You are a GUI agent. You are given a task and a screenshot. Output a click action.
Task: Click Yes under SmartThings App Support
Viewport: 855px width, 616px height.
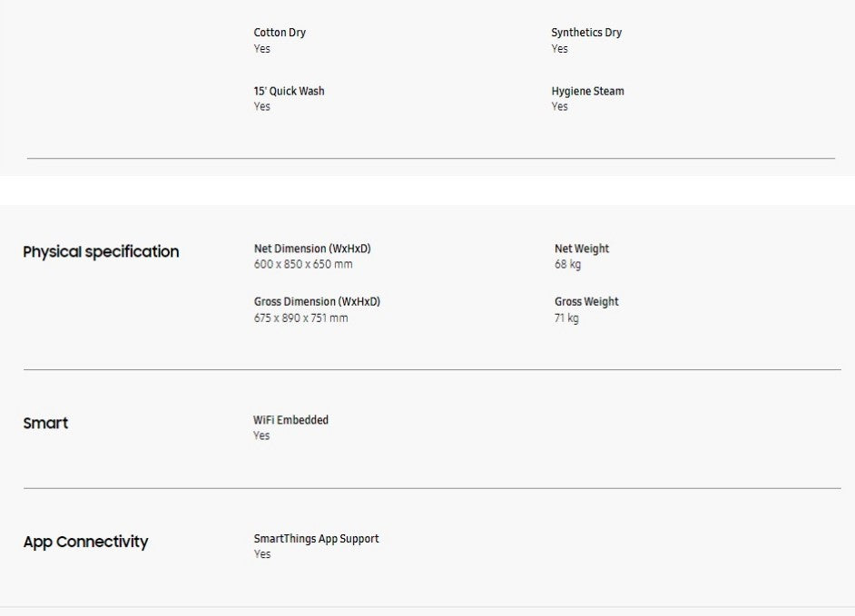(x=261, y=554)
